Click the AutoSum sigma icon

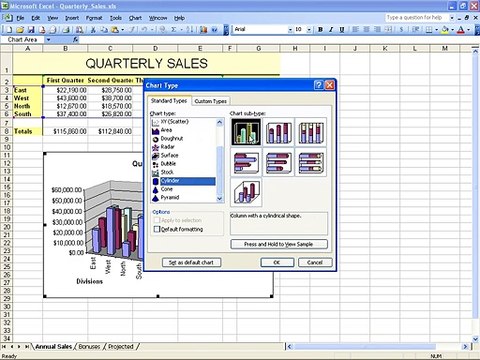174,30
